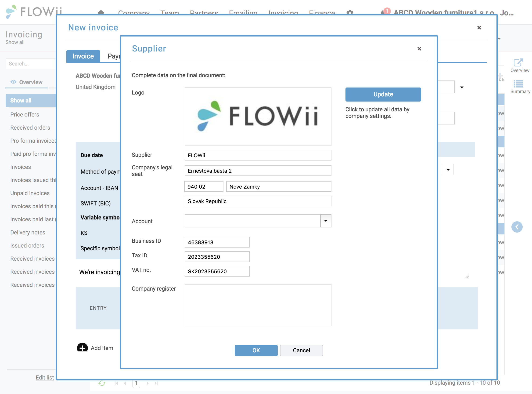This screenshot has width=532, height=394.
Task: Click refresh icon in list pagination bar
Action: tap(102, 383)
